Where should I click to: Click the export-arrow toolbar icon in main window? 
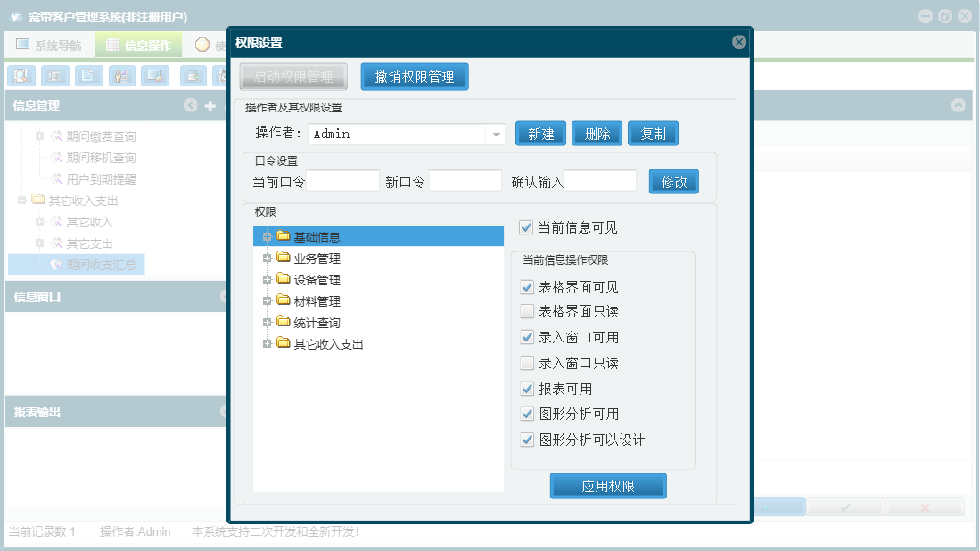[194, 76]
